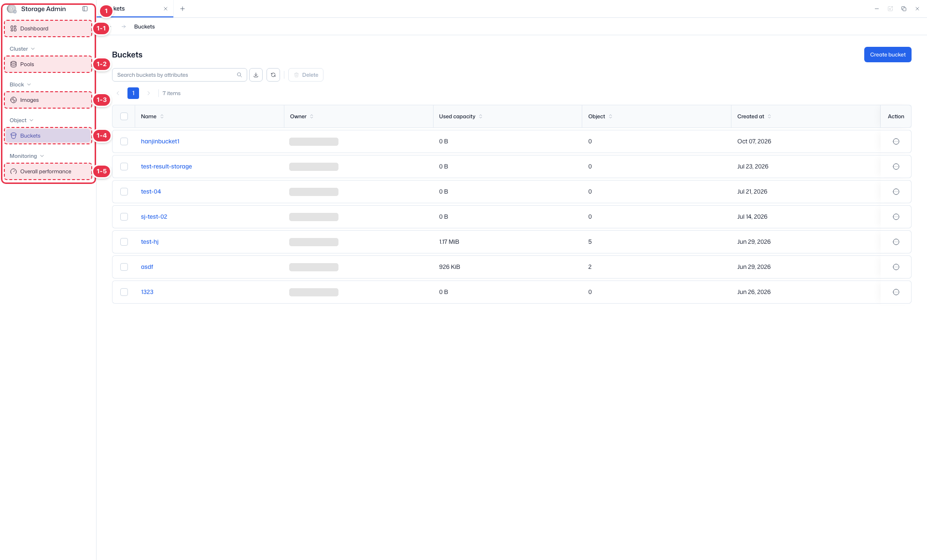Viewport: 927px width, 560px height.
Task: Open action menu for test-hj row
Action: (896, 242)
